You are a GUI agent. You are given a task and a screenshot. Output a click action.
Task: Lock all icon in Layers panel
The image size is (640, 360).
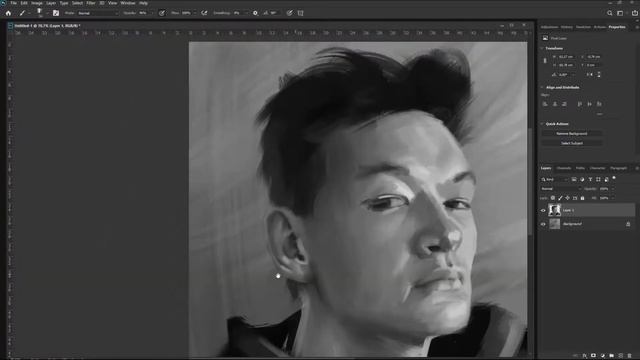(x=582, y=198)
